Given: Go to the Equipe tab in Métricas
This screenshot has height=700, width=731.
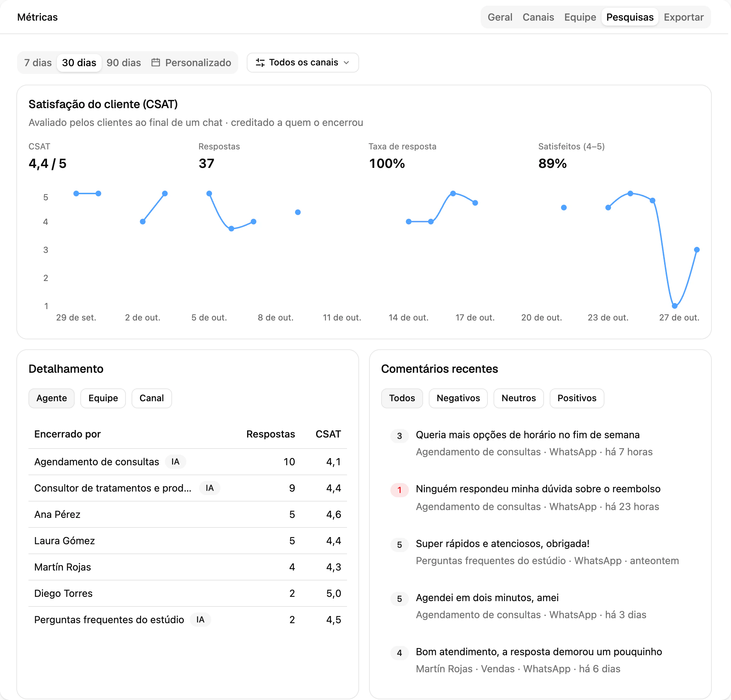Looking at the screenshot, I should point(580,17).
